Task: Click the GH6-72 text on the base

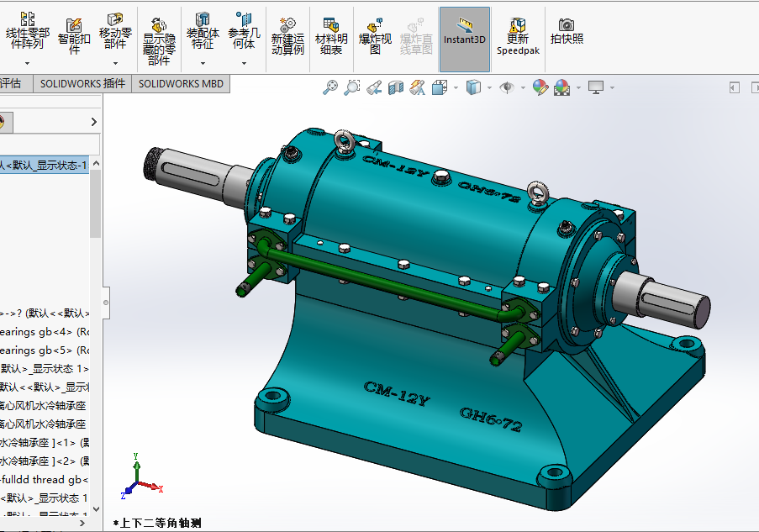Action: [x=491, y=419]
